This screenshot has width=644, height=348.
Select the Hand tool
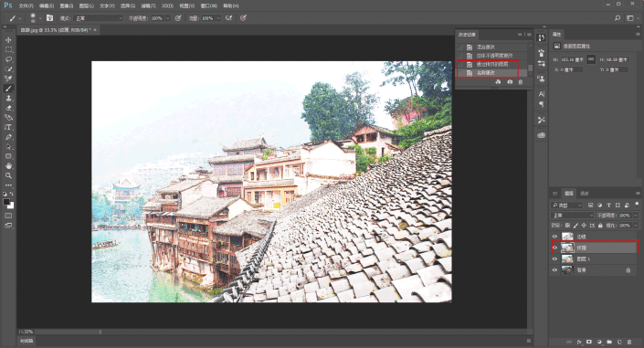pyautogui.click(x=8, y=166)
